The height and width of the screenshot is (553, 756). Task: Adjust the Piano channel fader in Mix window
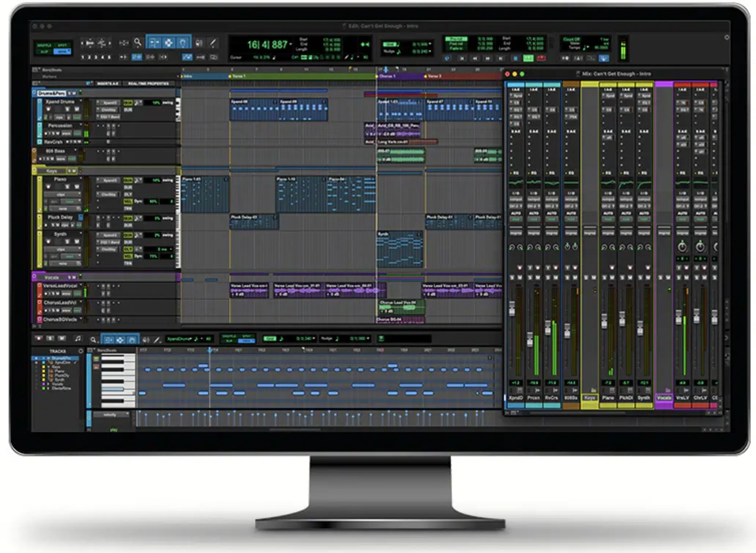pyautogui.click(x=604, y=321)
